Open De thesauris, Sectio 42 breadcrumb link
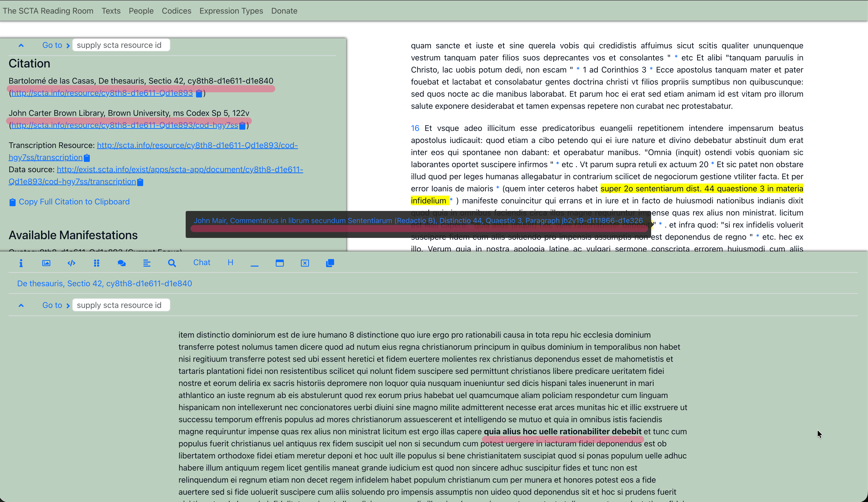This screenshot has height=502, width=868. (105, 283)
